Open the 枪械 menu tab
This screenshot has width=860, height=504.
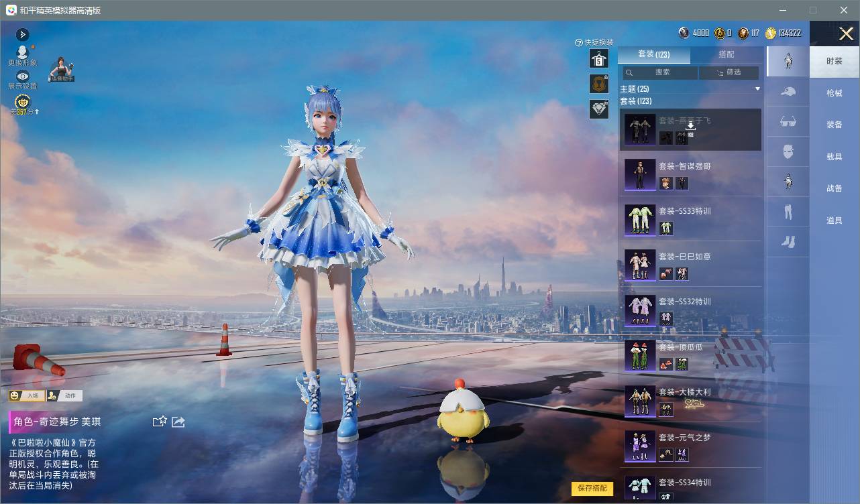(x=835, y=93)
